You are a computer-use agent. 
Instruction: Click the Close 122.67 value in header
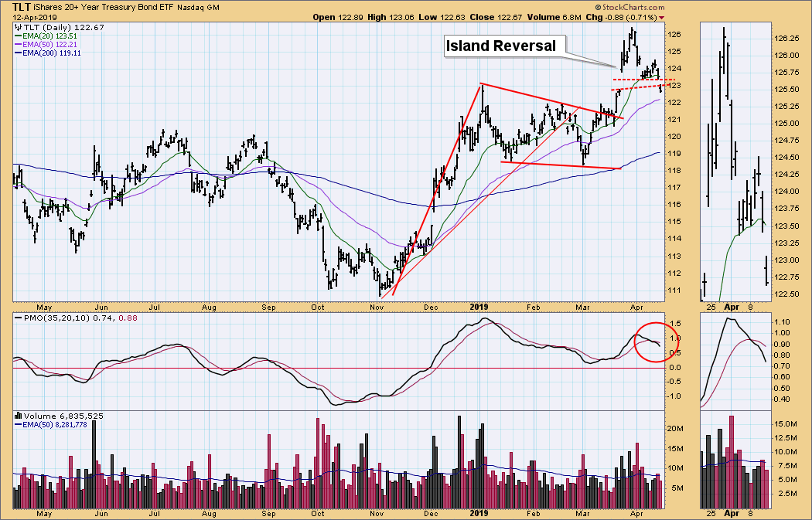point(496,17)
